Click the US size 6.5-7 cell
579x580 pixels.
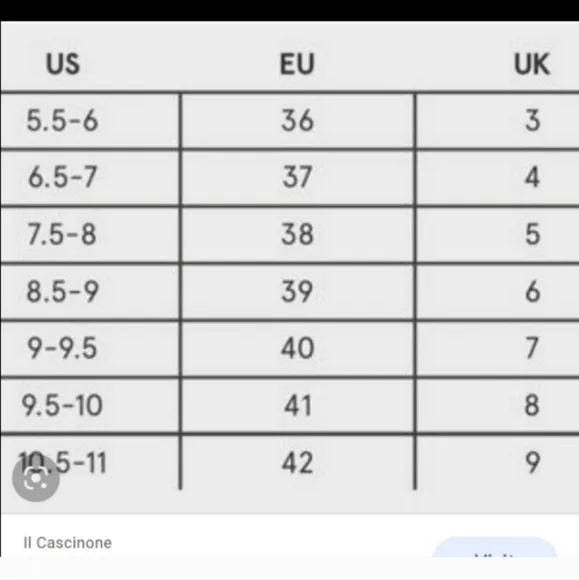(90, 177)
